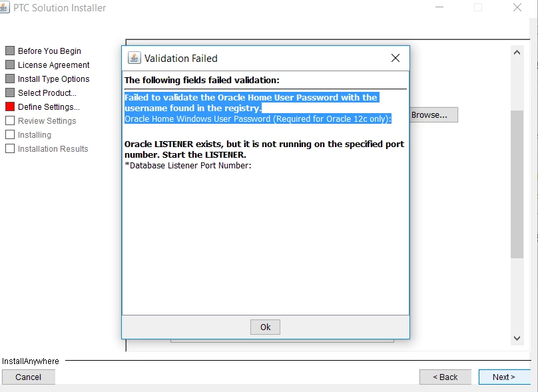Click the Oracle Home Windows User Password line
Image resolution: width=538 pixels, height=392 pixels.
point(258,119)
